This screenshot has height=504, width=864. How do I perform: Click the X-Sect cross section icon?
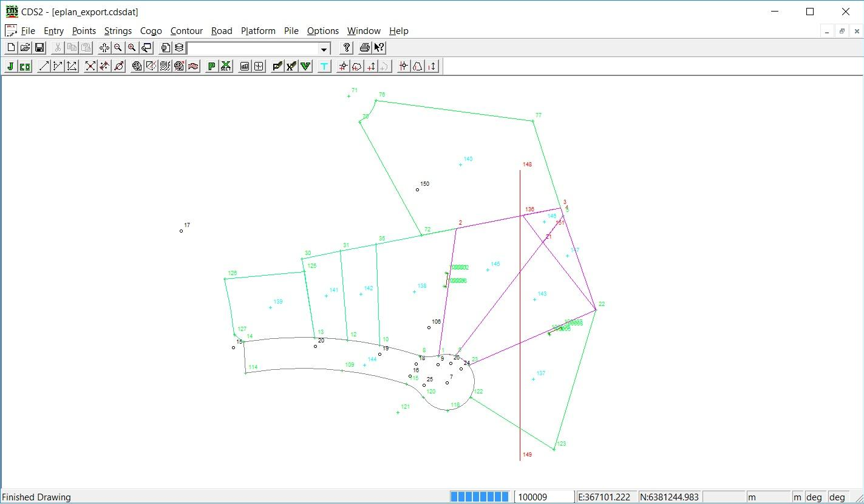[x=225, y=66]
